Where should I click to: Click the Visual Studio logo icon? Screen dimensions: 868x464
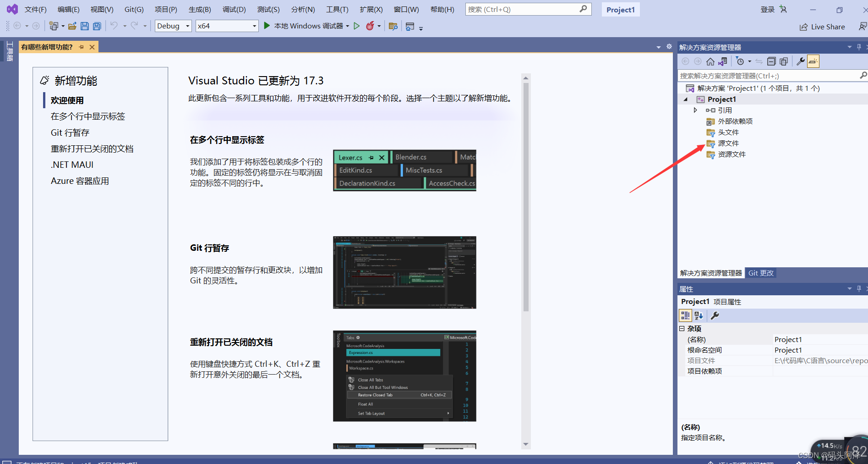pyautogui.click(x=12, y=9)
